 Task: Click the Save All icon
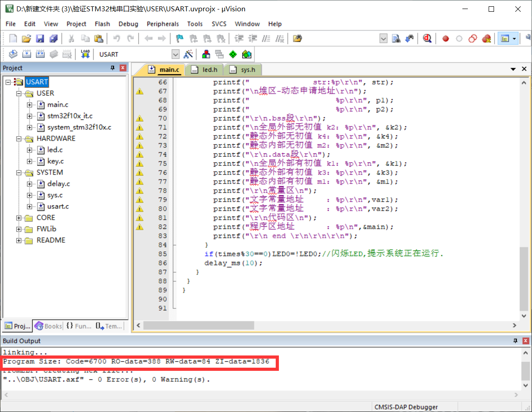[x=54, y=38]
